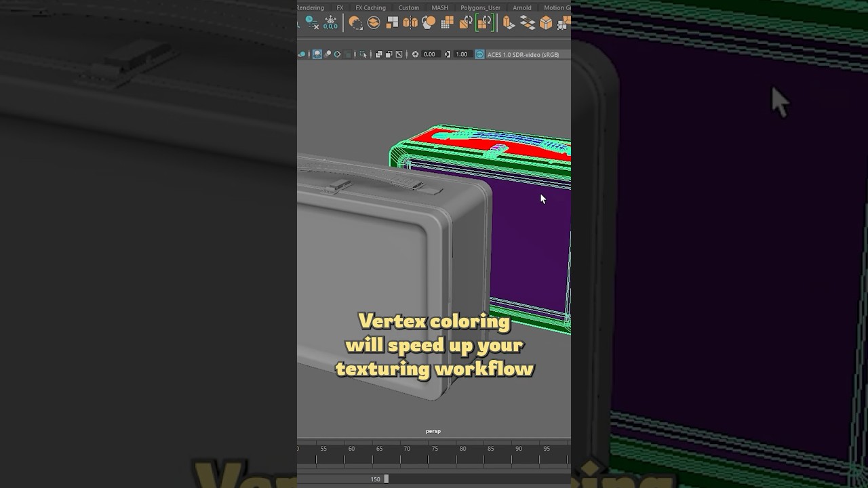
Task: Click frame 90 on the time slider
Action: pos(518,449)
